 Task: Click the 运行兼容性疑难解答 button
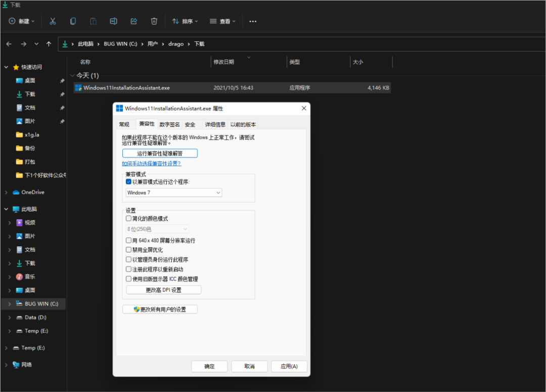160,153
